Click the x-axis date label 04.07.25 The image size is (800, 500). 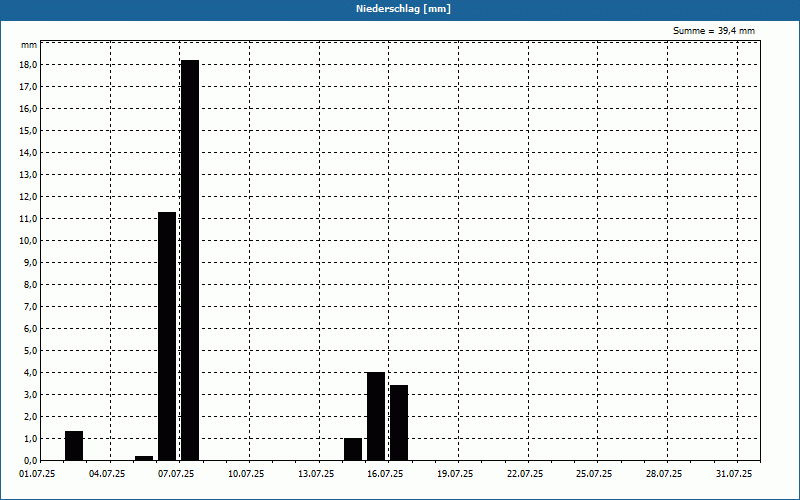click(x=107, y=474)
